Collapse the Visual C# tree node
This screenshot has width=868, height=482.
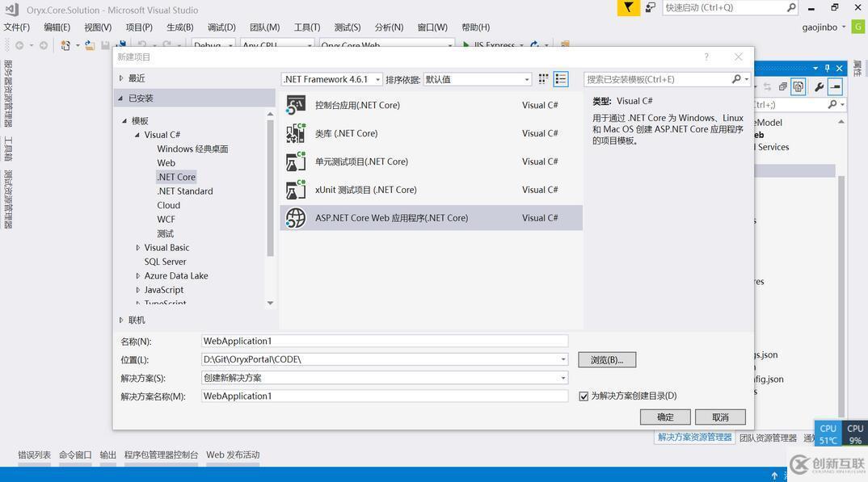tap(137, 134)
